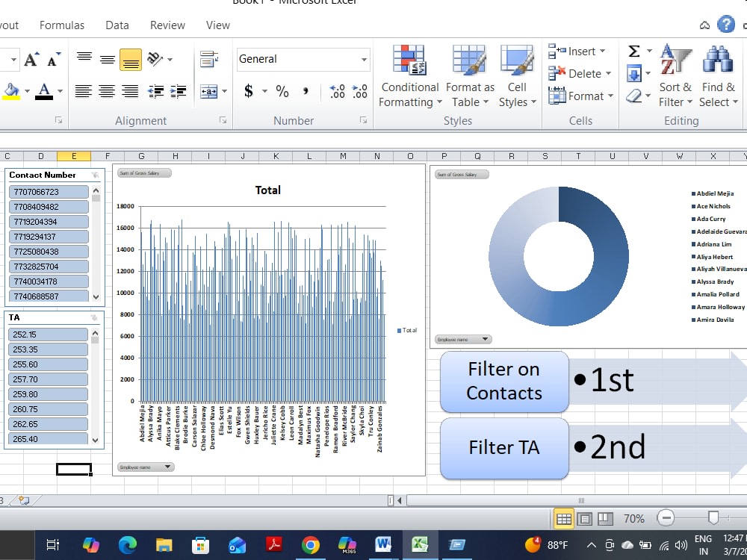Open Sort & Filter menu
The height and width of the screenshot is (560, 747).
pyautogui.click(x=675, y=77)
